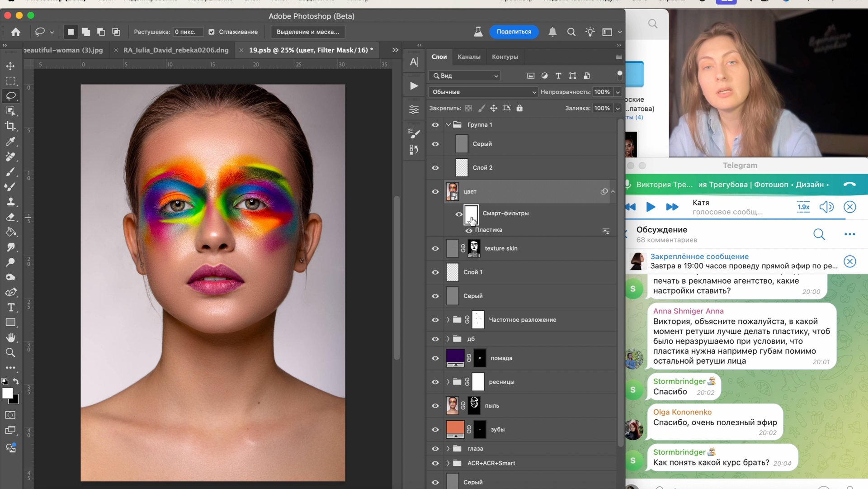Expand the Частотное разложение group

[x=448, y=320]
